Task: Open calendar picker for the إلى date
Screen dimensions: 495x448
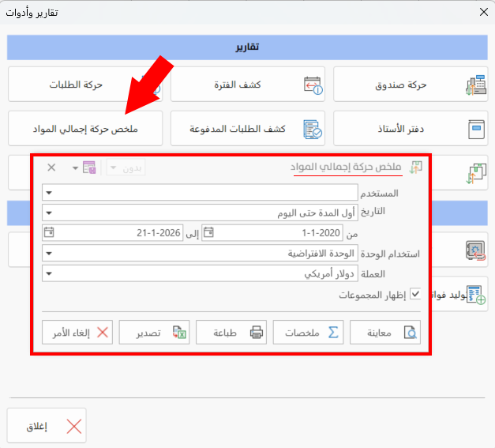Action: pyautogui.click(x=49, y=232)
